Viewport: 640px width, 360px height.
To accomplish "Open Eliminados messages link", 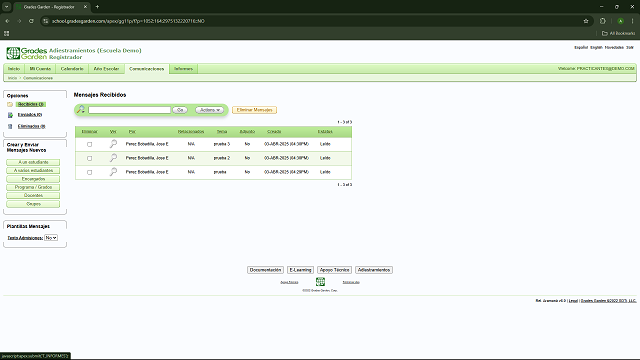I will tap(31, 126).
